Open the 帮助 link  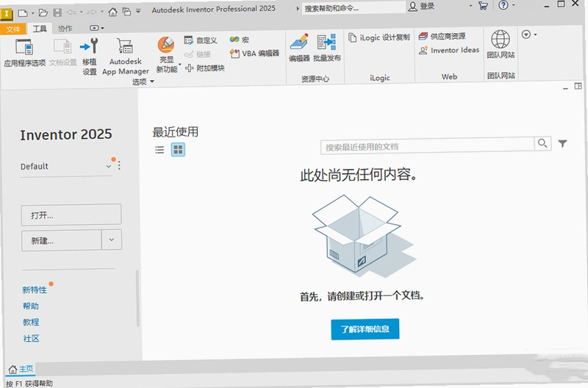pyautogui.click(x=30, y=306)
